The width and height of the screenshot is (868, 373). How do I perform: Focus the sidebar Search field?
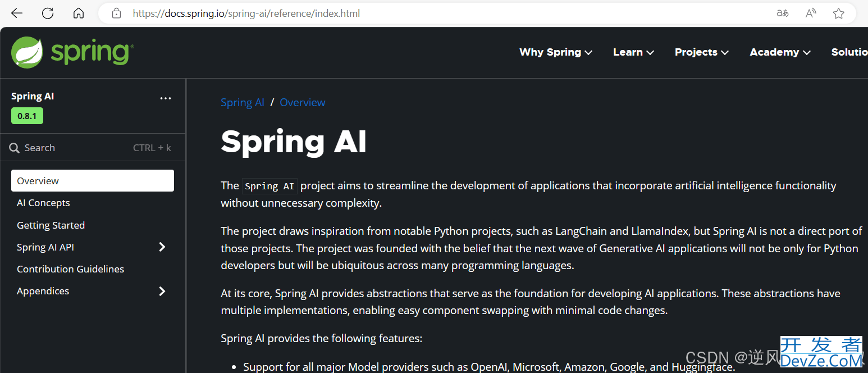[x=93, y=148]
